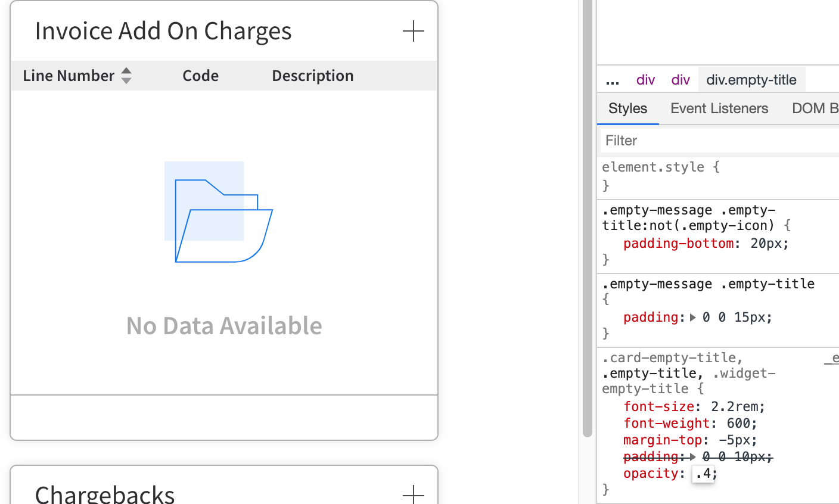Image resolution: width=839 pixels, height=504 pixels.
Task: Click the Invoice Add On Charges title
Action: click(163, 31)
